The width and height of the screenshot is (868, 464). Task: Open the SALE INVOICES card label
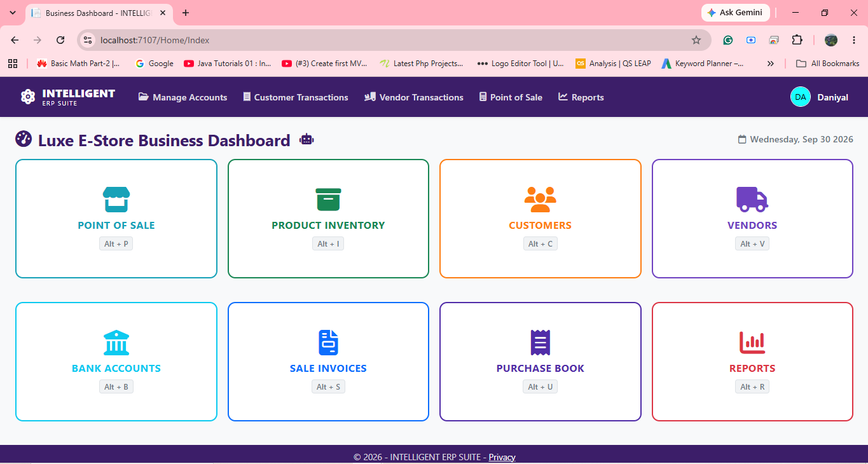tap(328, 368)
